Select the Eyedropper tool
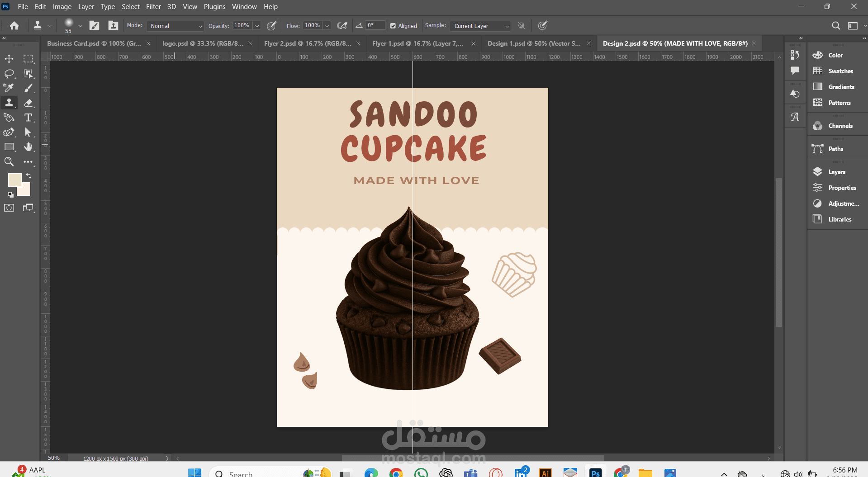The width and height of the screenshot is (868, 477). pyautogui.click(x=9, y=88)
